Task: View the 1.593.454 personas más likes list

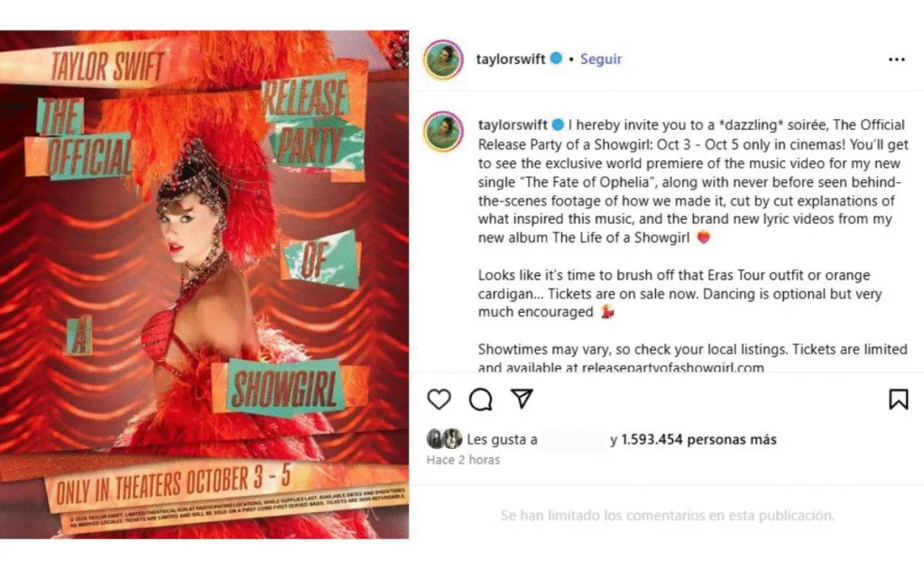Action: (698, 439)
